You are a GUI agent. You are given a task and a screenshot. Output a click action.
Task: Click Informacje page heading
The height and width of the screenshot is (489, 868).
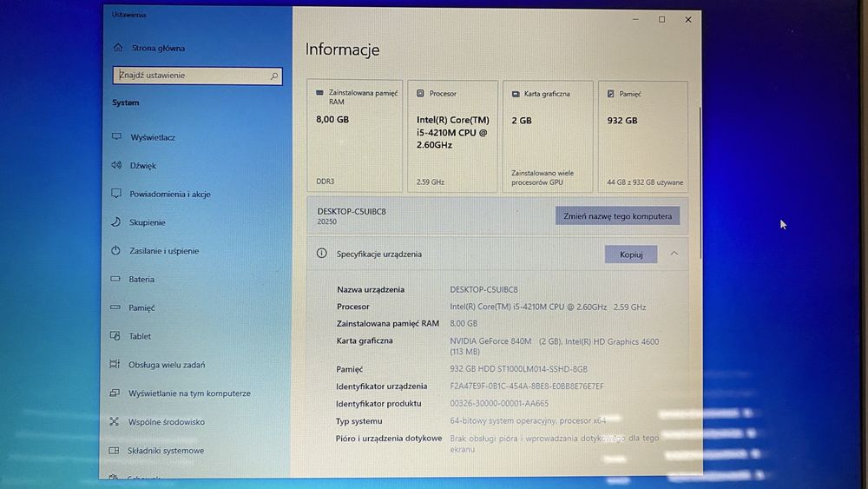[342, 50]
